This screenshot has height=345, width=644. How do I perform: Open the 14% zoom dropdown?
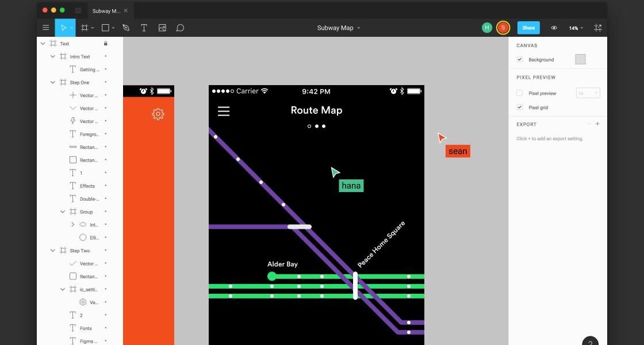point(576,28)
